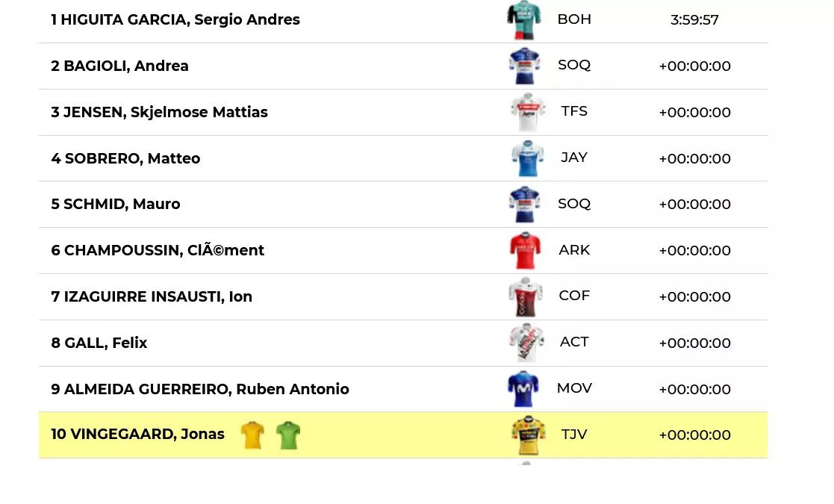Click the TJV yellow-black jersey icon
Screen dimensions: 834x504
click(528, 435)
